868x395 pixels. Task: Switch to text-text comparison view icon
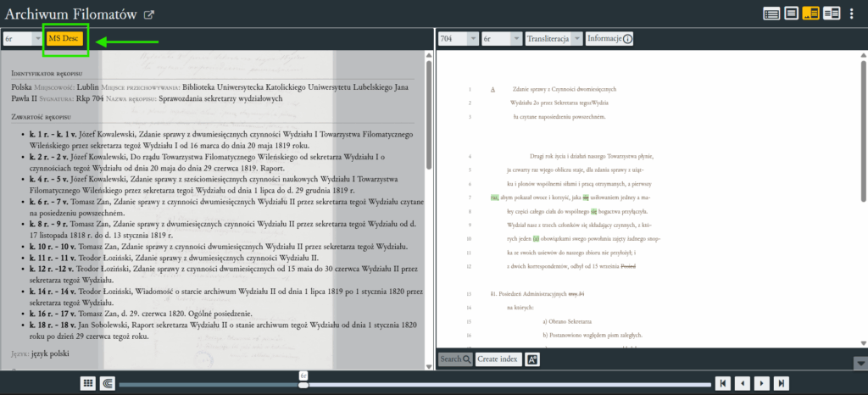(832, 13)
